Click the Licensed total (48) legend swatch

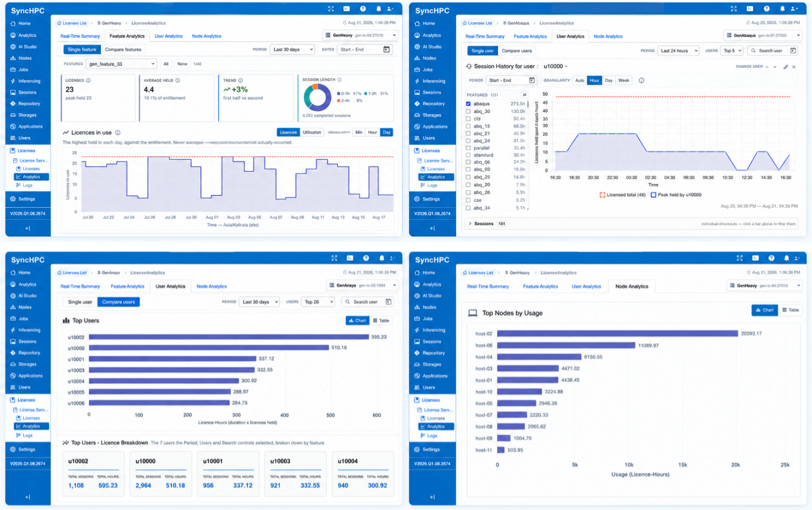tap(602, 195)
